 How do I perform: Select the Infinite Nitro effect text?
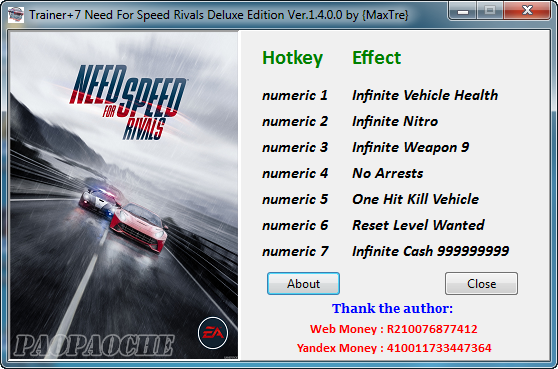[395, 121]
